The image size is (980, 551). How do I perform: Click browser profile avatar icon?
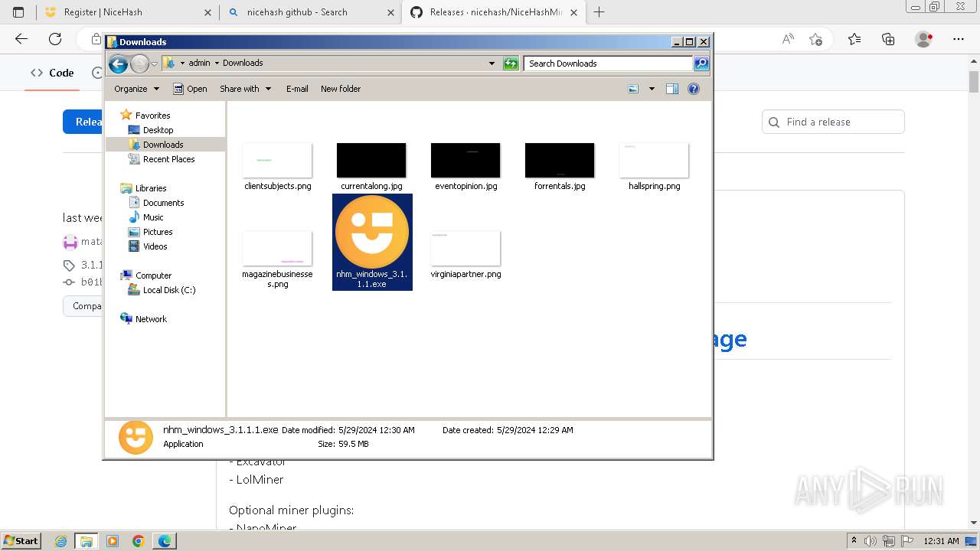(x=924, y=39)
